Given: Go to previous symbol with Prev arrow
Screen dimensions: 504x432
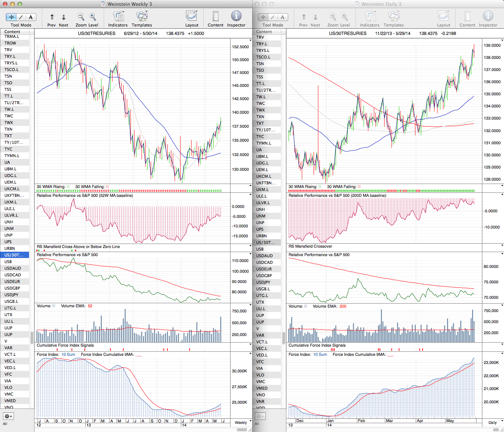Looking at the screenshot, I should click(52, 17).
